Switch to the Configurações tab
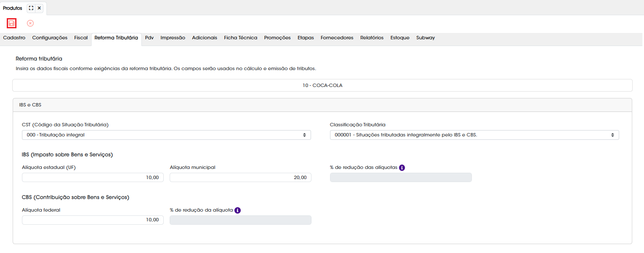This screenshot has height=253, width=644. point(50,38)
